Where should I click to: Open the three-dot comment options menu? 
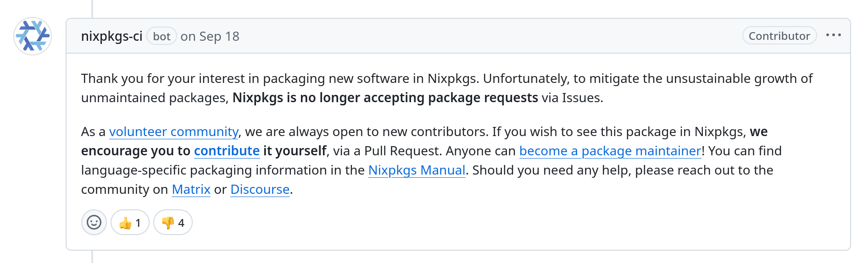pyautogui.click(x=833, y=35)
